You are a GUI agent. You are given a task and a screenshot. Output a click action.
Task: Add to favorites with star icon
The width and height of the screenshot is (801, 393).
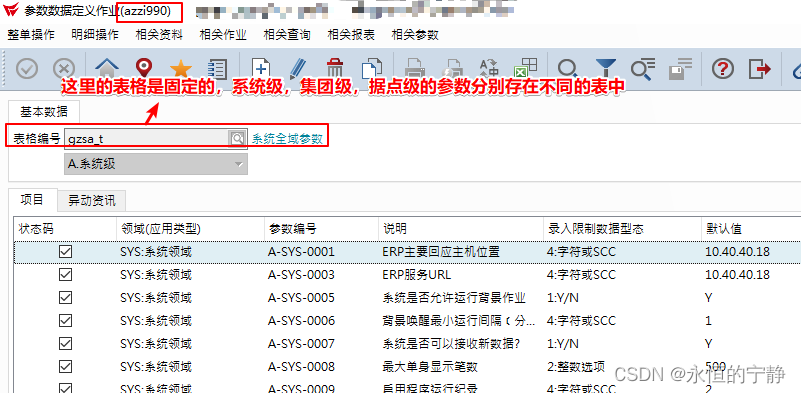180,68
